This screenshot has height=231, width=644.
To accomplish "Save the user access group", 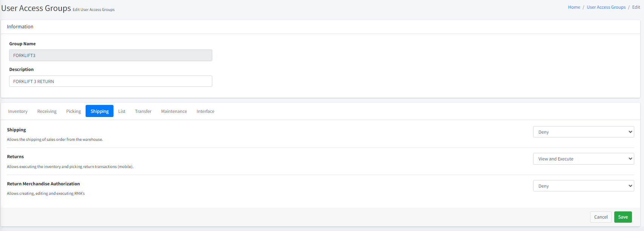I will tap(623, 217).
